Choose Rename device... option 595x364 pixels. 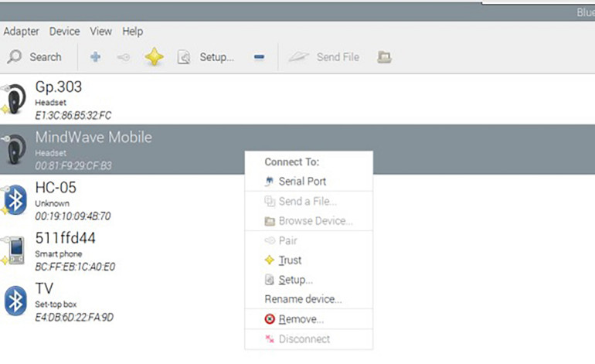pos(303,299)
